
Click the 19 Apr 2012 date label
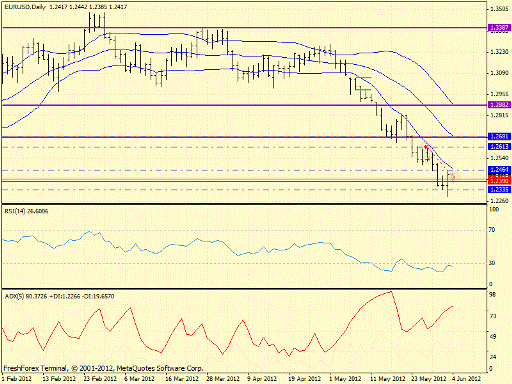click(304, 379)
